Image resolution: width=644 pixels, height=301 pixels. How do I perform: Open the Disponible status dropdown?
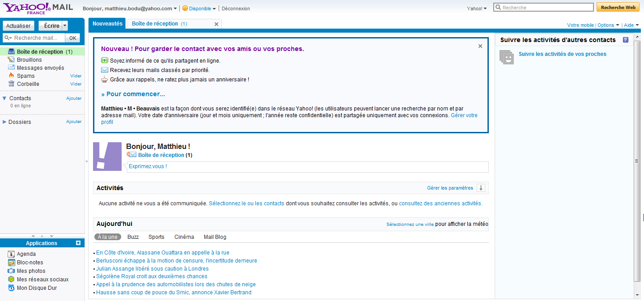(x=199, y=8)
